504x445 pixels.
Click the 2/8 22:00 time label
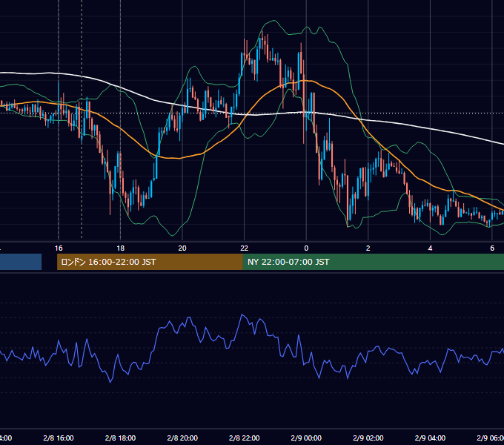click(x=245, y=438)
